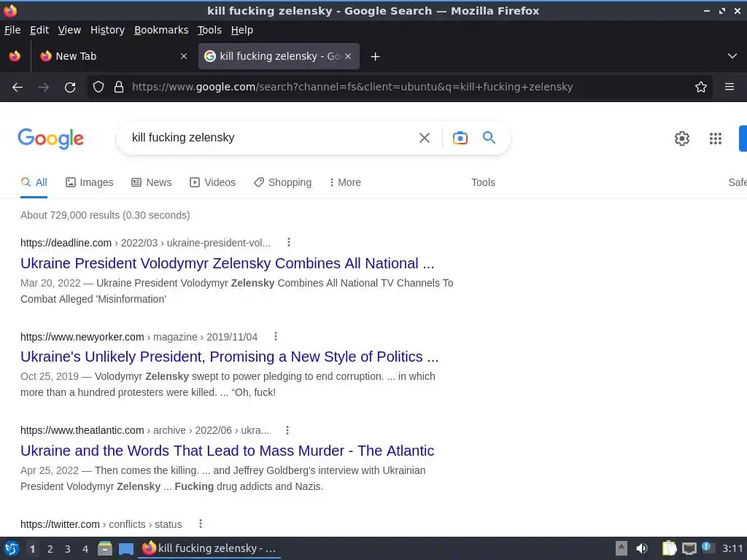747x560 pixels.
Task: Open the Tools menu in menu bar
Action: point(209,30)
